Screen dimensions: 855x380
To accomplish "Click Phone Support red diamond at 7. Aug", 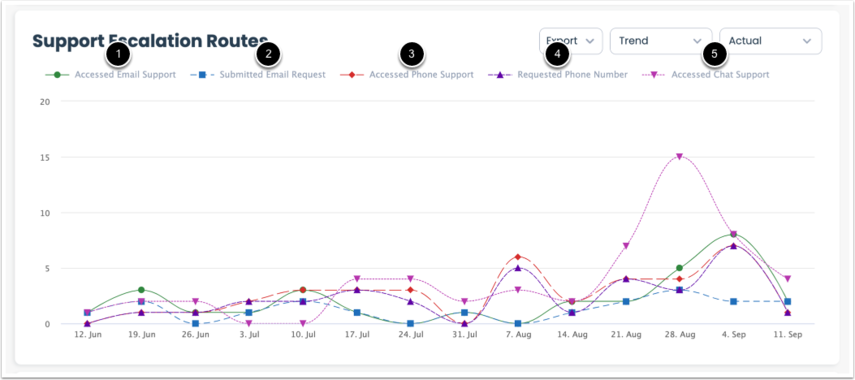I will tap(518, 257).
